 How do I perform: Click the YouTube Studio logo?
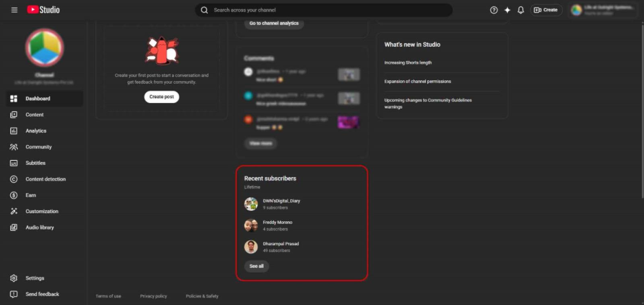pyautogui.click(x=43, y=10)
